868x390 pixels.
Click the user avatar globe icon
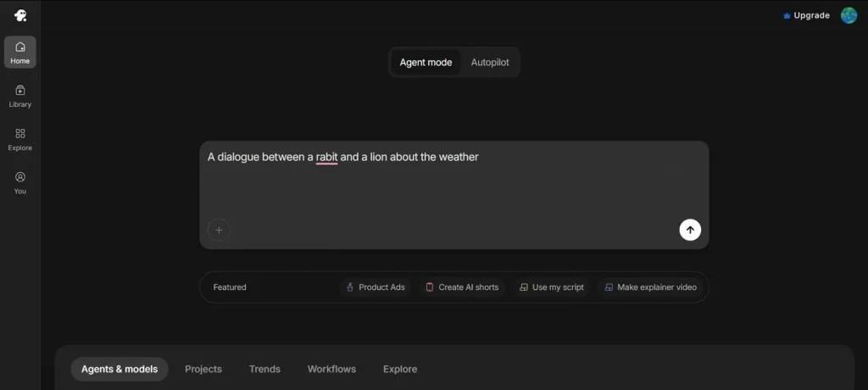pos(849,15)
